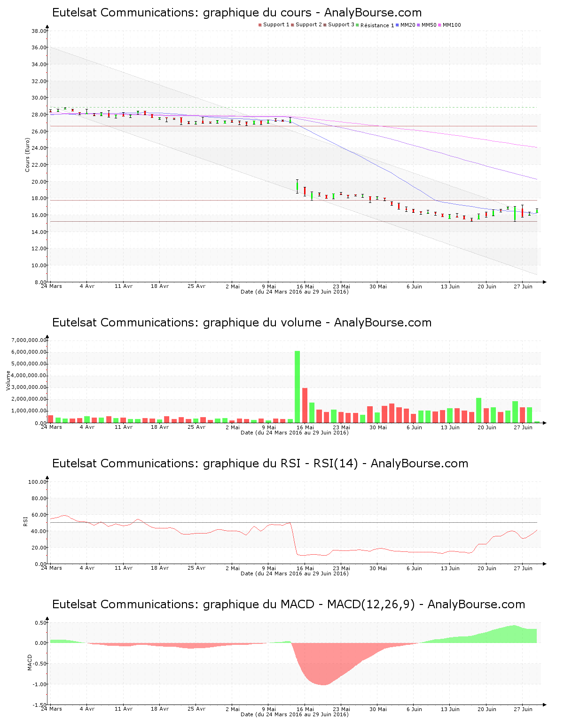The width and height of the screenshot is (564, 728).
Task: Click the large green candlestick at the May gap-down
Action: pyautogui.click(x=297, y=186)
